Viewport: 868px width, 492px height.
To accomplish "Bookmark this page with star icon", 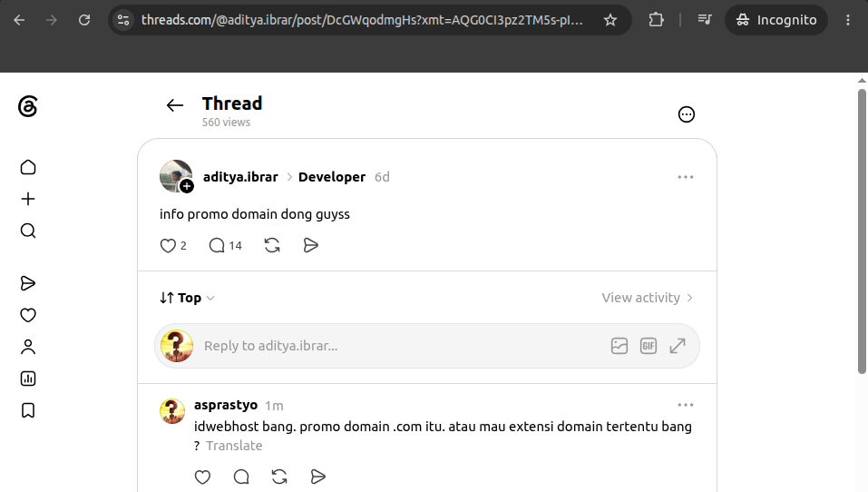I will (610, 20).
